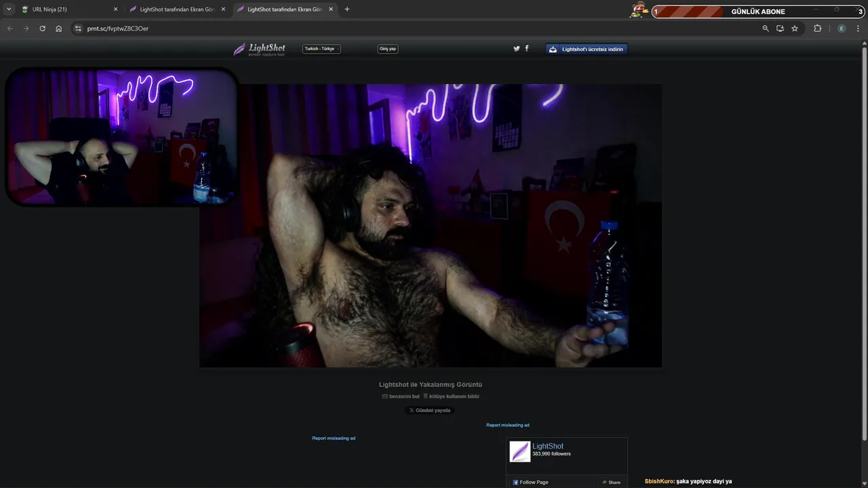Click the cartoon character icon beside subscriber bar
The height and width of the screenshot is (488, 868).
639,10
